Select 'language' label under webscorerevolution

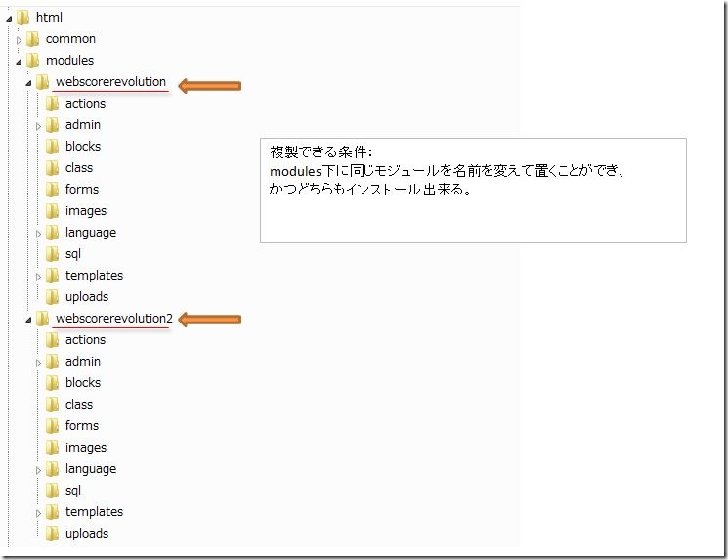coord(91,233)
